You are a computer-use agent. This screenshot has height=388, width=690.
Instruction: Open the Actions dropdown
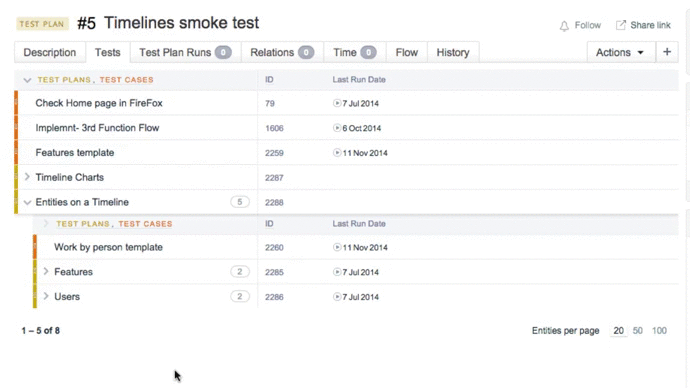click(x=621, y=52)
